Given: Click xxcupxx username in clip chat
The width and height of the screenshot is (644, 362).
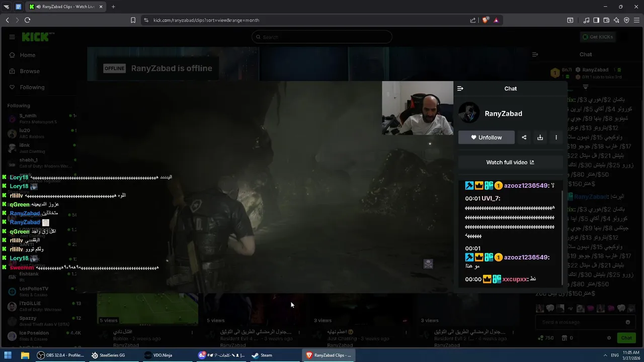Looking at the screenshot, I should tap(515, 279).
